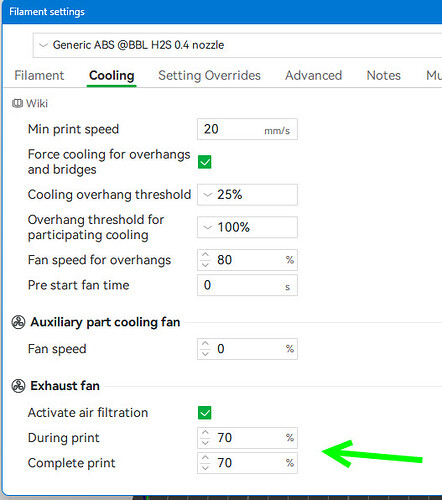Open the Generic ABS preset dropdown
The height and width of the screenshot is (500, 442).
click(x=237, y=45)
